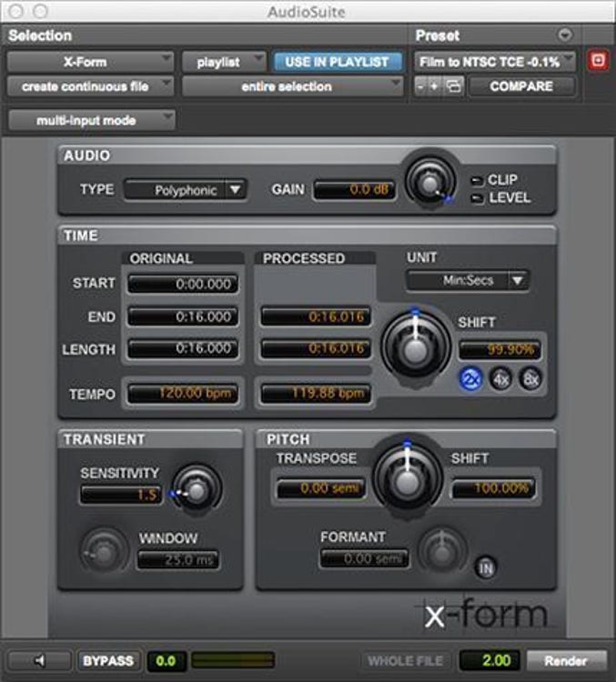Click the COMPARE button
Viewport: 616px width, 682px height.
pos(521,86)
